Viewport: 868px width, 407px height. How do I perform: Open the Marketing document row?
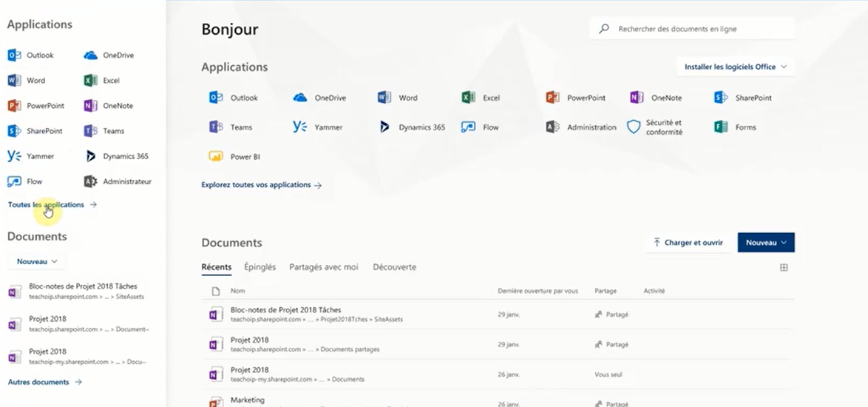pyautogui.click(x=498, y=400)
